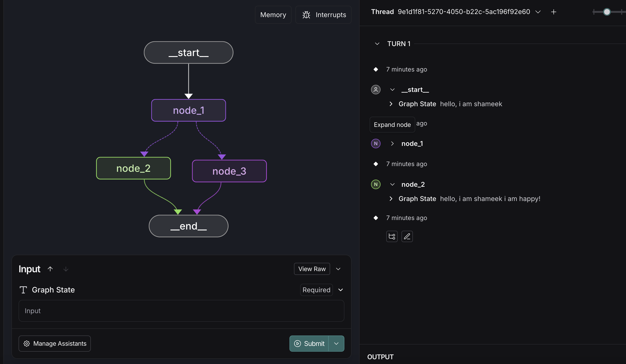This screenshot has width=626, height=364.
Task: Click the pencil edit state icon
Action: (x=407, y=236)
